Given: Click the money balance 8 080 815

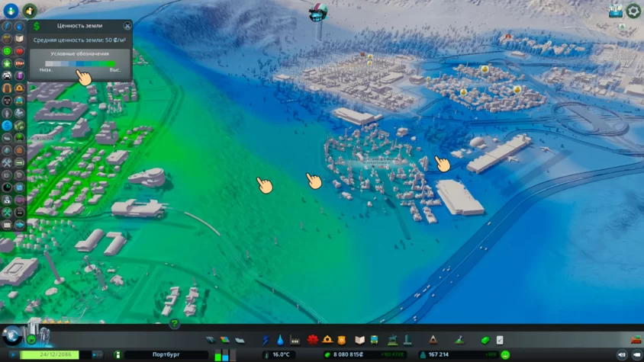Looking at the screenshot, I should (348, 354).
